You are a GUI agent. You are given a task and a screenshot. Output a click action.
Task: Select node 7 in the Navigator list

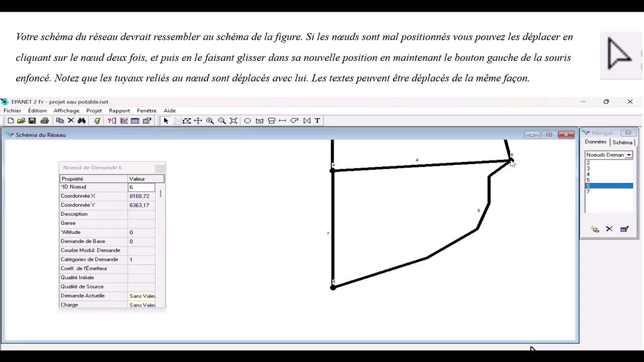(x=609, y=192)
